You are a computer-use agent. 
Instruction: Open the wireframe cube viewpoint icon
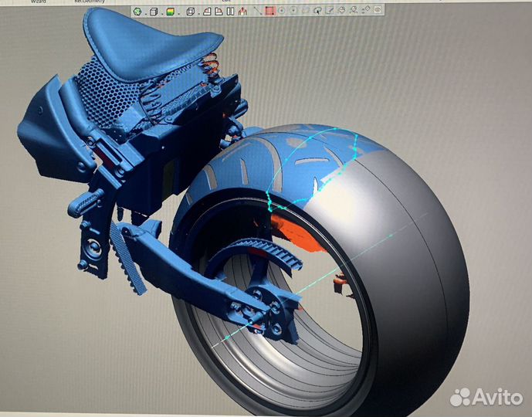(x=191, y=12)
